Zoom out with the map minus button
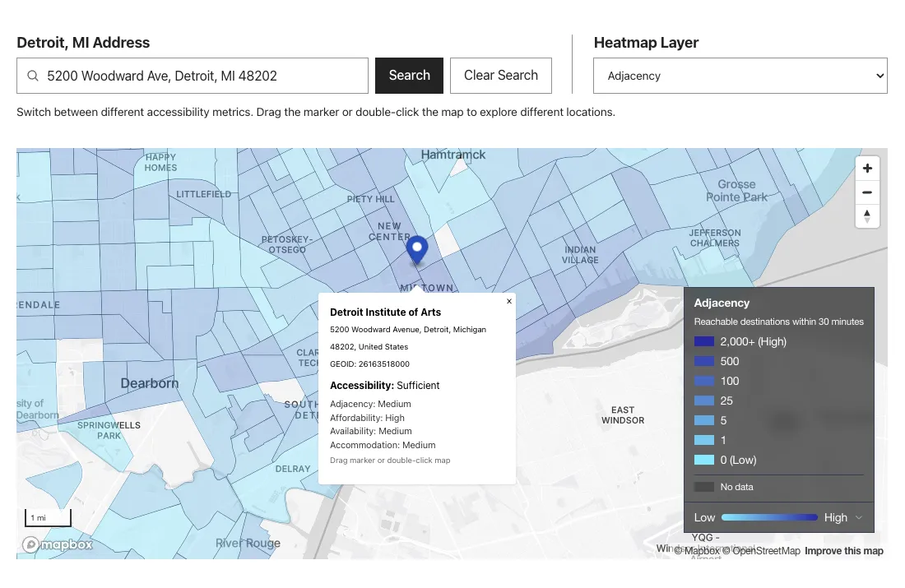Viewport: 905px width, 588px height. pyautogui.click(x=867, y=192)
